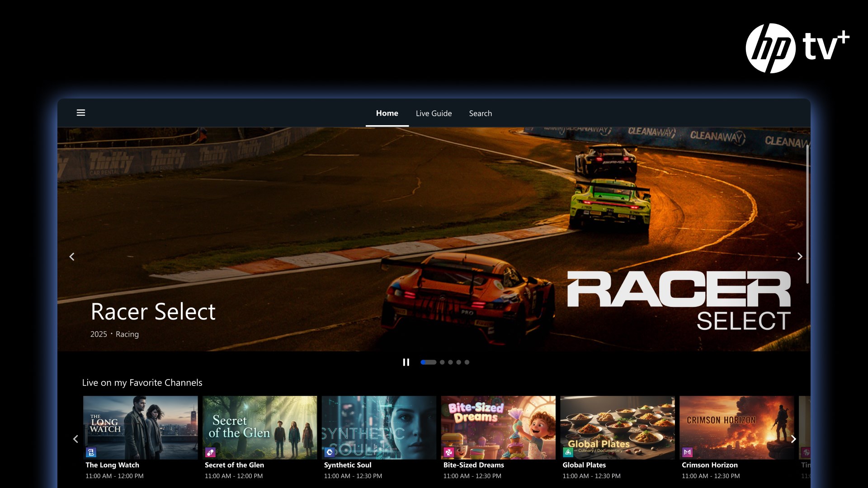Click the channel badge on The Long Watch thumbnail
This screenshot has width=868, height=488.
[x=91, y=452]
